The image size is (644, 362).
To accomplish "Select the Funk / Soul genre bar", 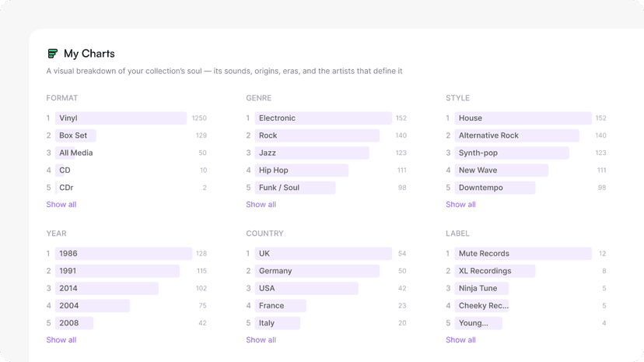I will [x=295, y=188].
